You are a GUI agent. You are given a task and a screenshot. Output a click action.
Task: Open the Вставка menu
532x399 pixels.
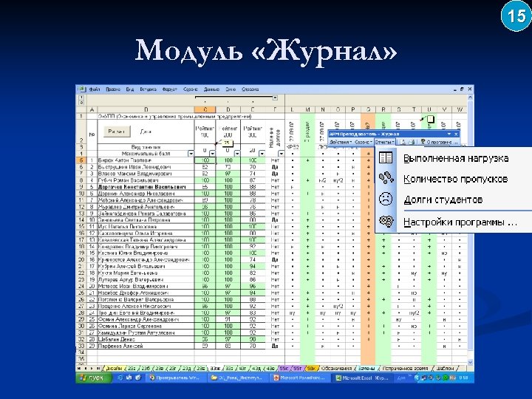pyautogui.click(x=148, y=89)
